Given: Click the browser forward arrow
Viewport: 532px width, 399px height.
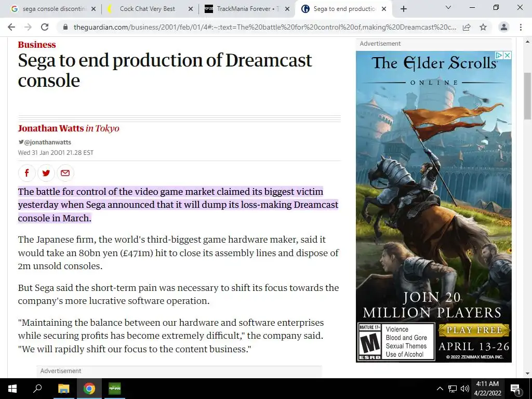Looking at the screenshot, I should [x=28, y=27].
